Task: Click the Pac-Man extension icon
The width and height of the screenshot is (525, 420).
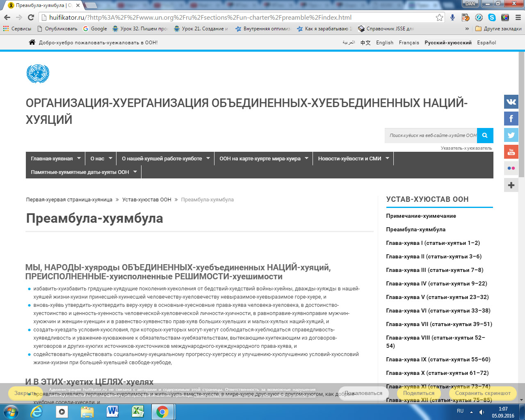Action: (x=466, y=17)
